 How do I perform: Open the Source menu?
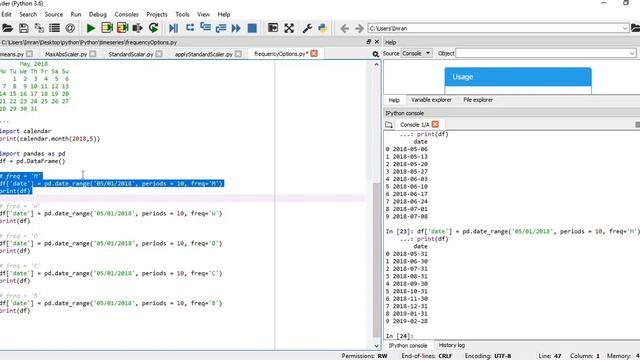point(53,14)
